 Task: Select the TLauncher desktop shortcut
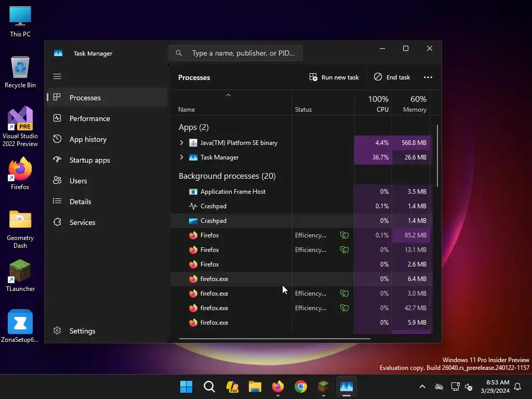pyautogui.click(x=20, y=275)
